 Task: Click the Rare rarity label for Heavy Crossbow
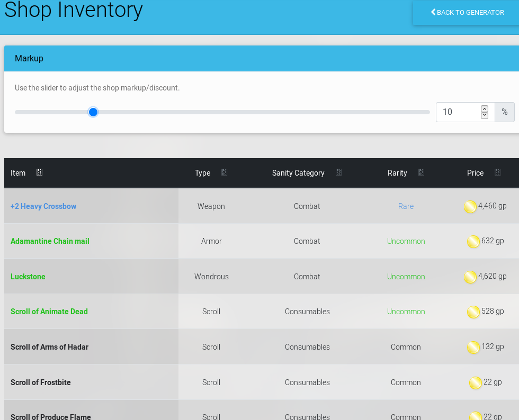406,206
